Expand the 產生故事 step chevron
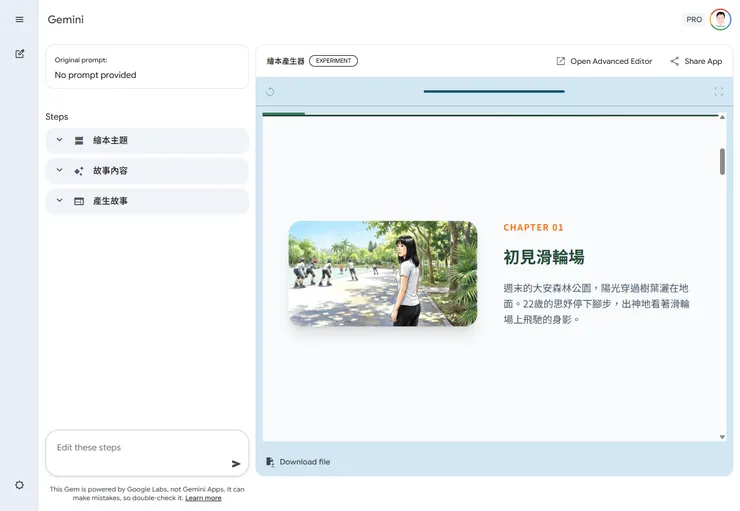740x511 pixels. coord(59,200)
